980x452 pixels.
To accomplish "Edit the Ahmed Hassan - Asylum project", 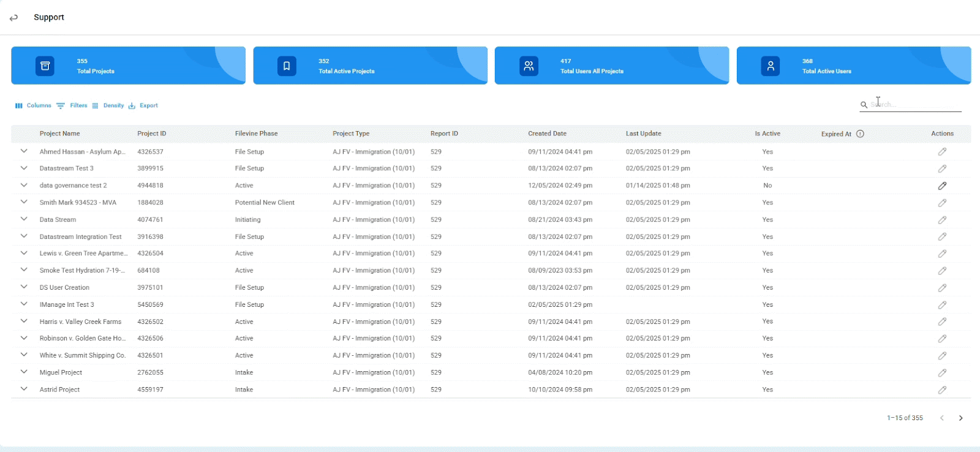I will pos(942,151).
